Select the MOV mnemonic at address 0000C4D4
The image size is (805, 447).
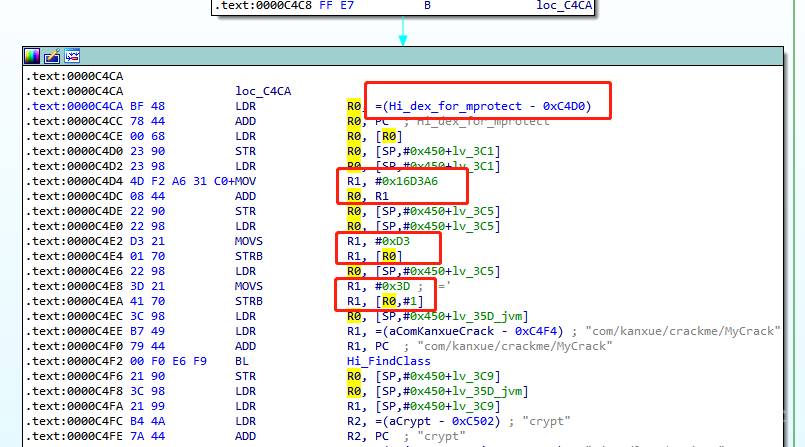point(245,181)
